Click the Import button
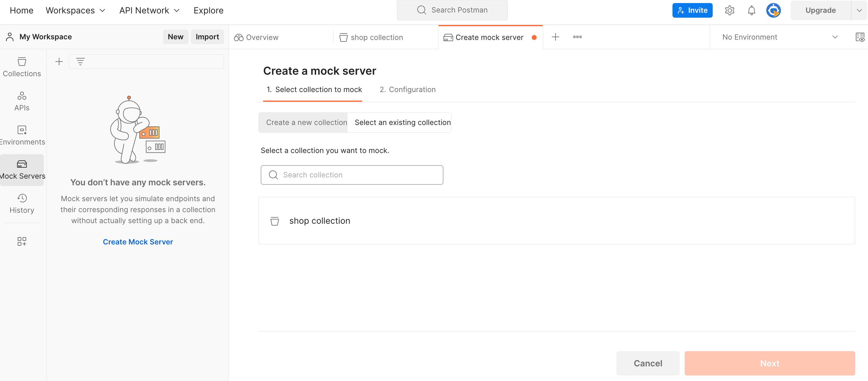Screen dimensions: 868x381 pos(207,36)
